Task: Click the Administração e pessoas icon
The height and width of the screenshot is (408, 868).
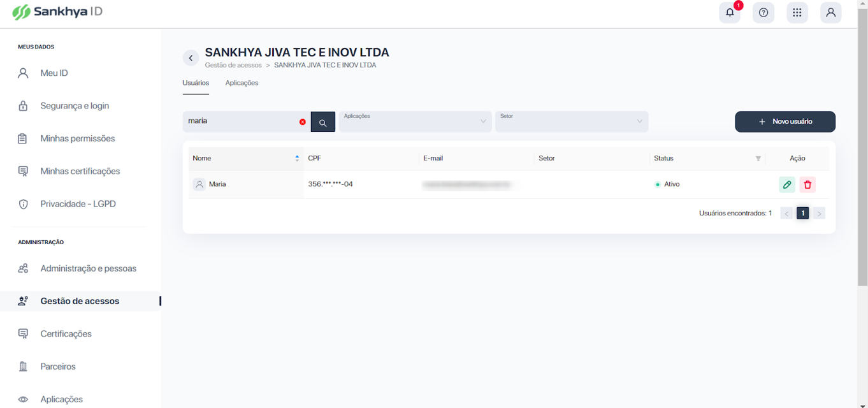Action: click(23, 268)
